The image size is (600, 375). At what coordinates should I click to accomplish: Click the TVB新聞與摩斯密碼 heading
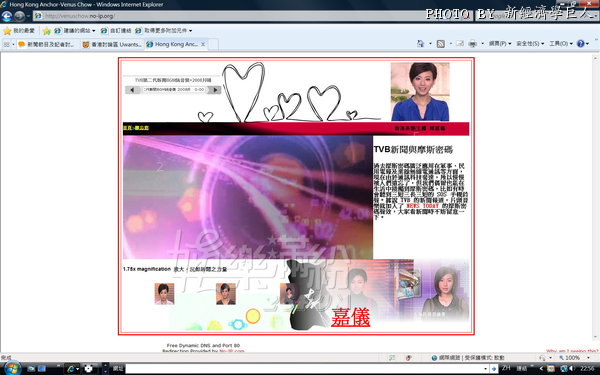tap(413, 150)
